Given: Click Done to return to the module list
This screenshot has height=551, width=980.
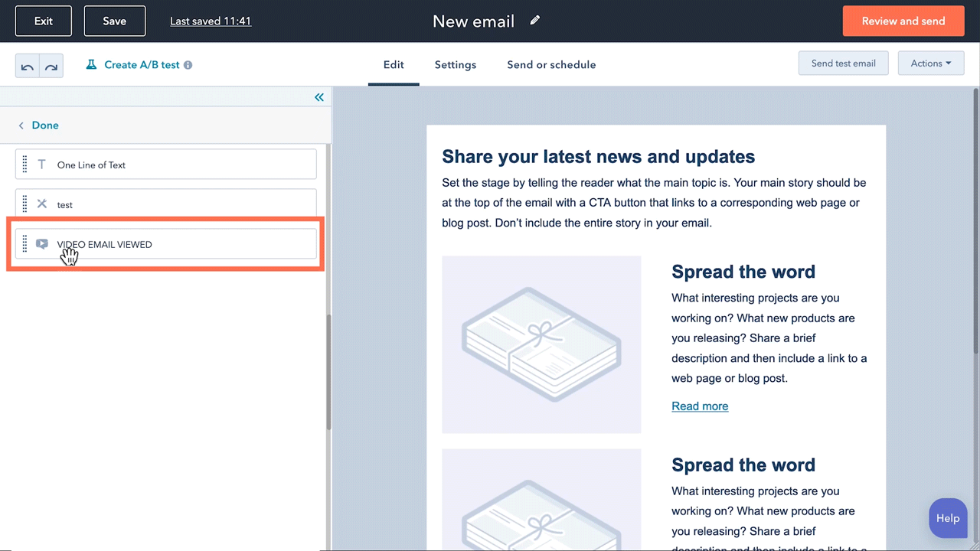Looking at the screenshot, I should point(45,126).
